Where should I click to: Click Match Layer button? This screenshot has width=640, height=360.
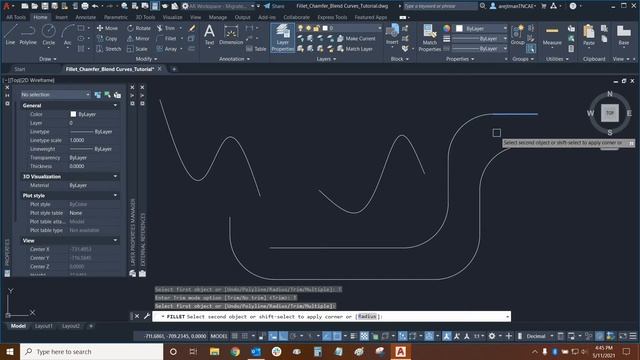pos(355,49)
